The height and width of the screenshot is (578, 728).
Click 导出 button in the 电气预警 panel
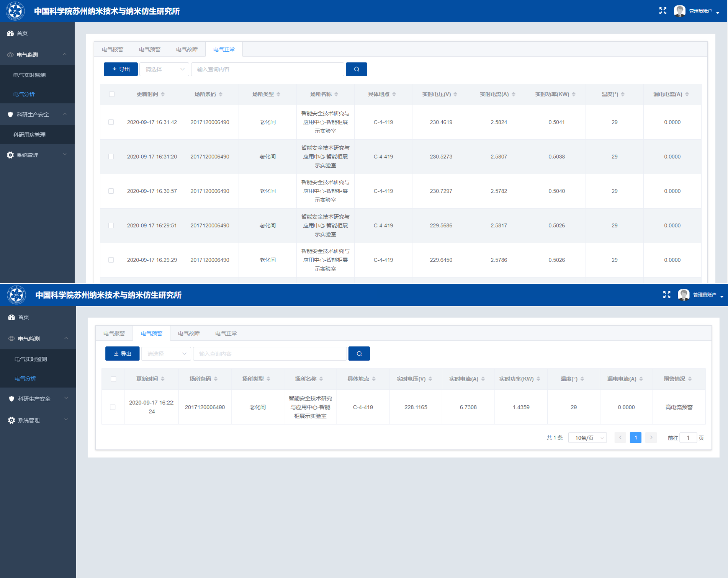pos(122,354)
